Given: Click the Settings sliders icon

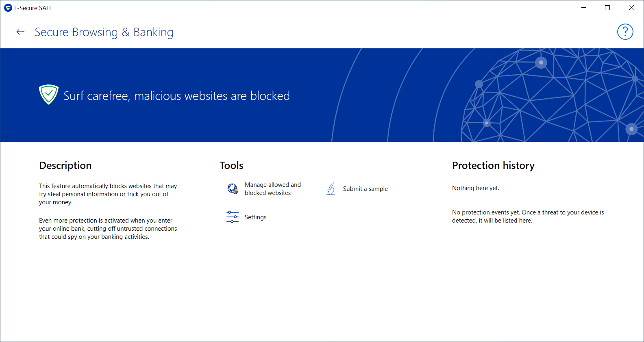Looking at the screenshot, I should [233, 217].
